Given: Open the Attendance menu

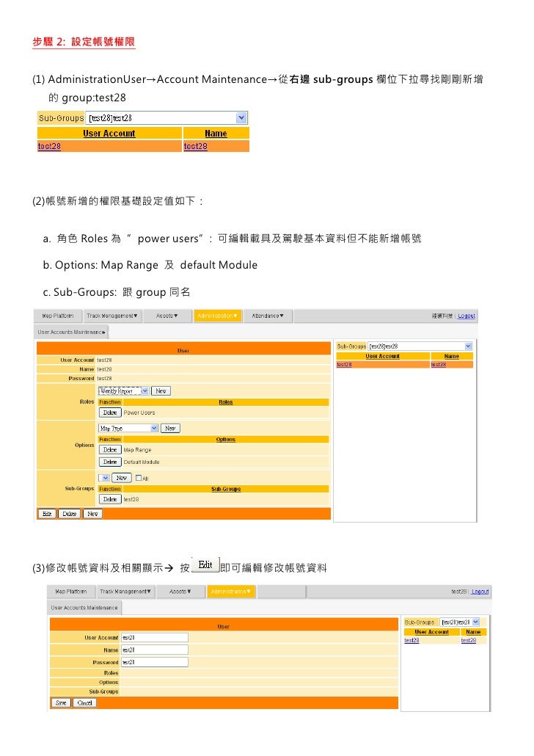Looking at the screenshot, I should click(x=268, y=316).
